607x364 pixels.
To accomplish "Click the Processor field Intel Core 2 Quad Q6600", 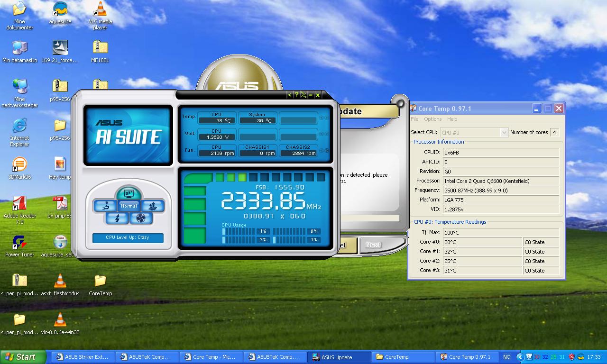I will pyautogui.click(x=501, y=181).
